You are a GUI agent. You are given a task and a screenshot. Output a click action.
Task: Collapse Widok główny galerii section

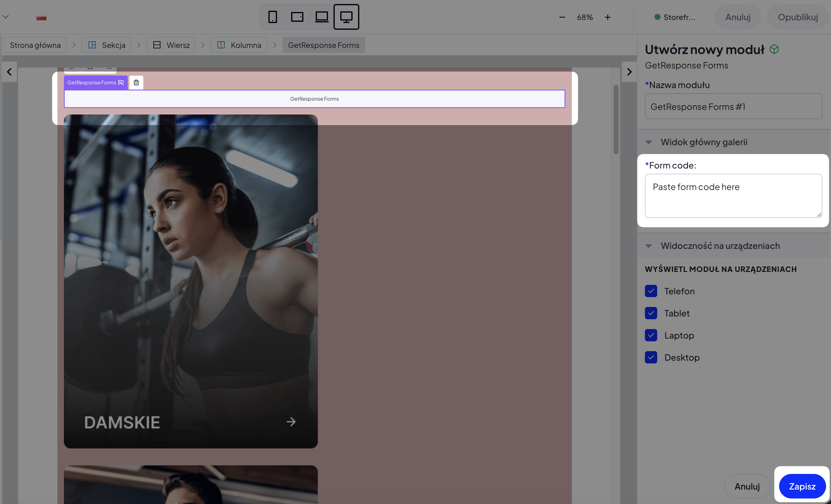pyautogui.click(x=649, y=142)
